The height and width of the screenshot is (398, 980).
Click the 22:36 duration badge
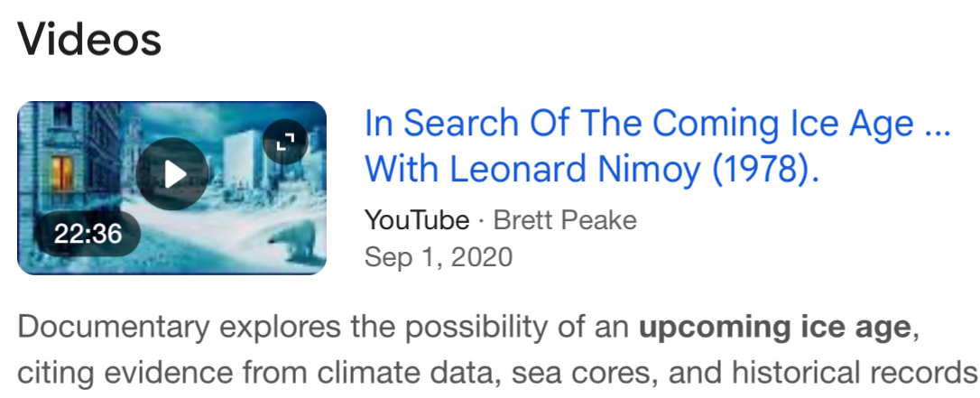(x=88, y=233)
